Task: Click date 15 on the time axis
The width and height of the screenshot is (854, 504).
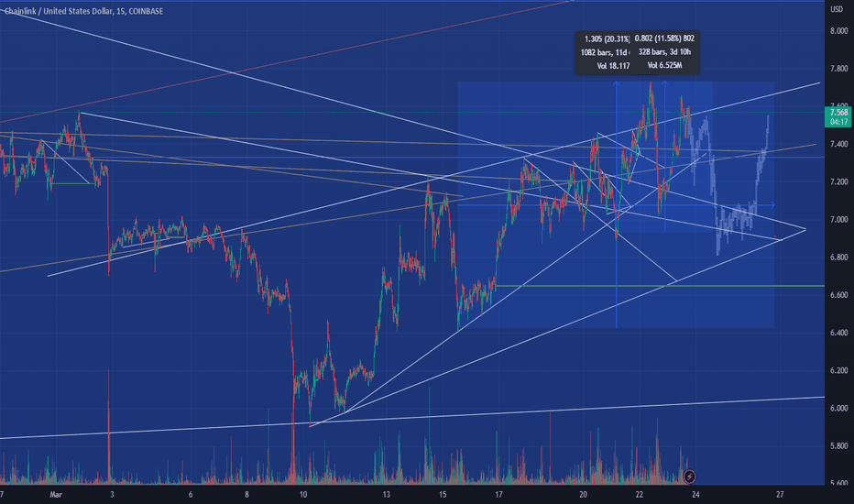Action: coord(443,495)
